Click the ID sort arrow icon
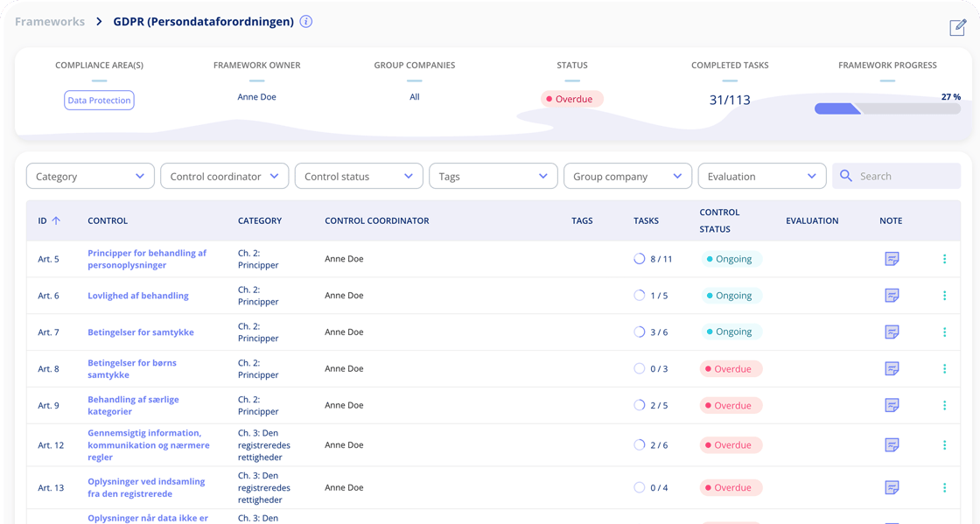This screenshot has width=980, height=524. click(56, 220)
